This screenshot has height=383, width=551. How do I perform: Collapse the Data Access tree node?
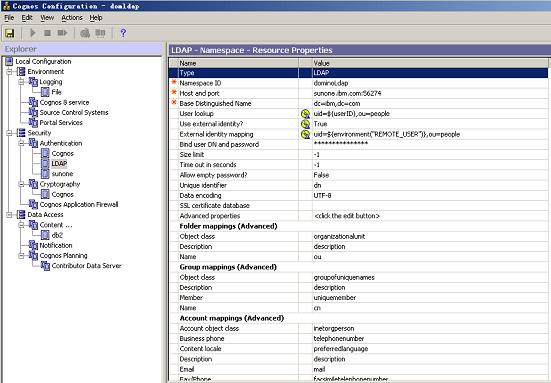9,215
